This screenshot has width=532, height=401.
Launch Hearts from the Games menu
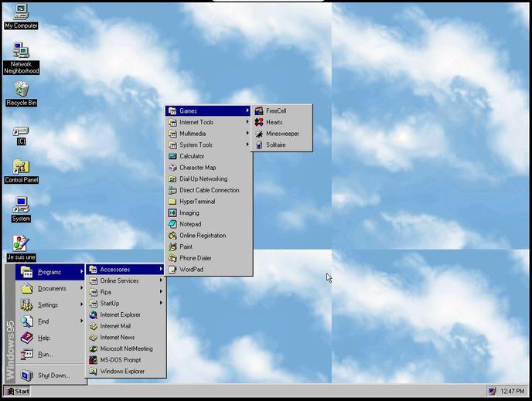[281, 122]
